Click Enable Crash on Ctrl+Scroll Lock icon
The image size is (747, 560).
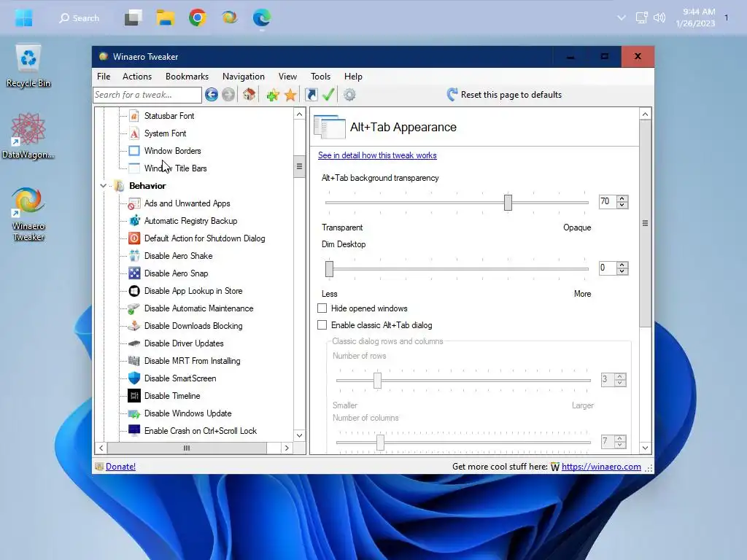point(134,430)
